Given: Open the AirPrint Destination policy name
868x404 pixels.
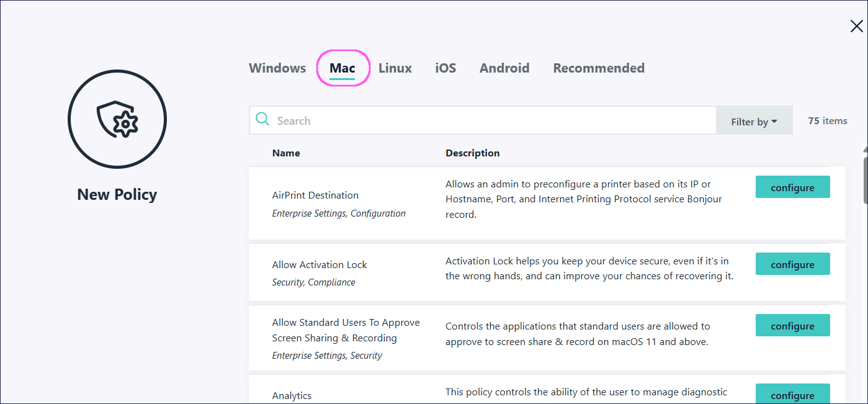Looking at the screenshot, I should [315, 195].
